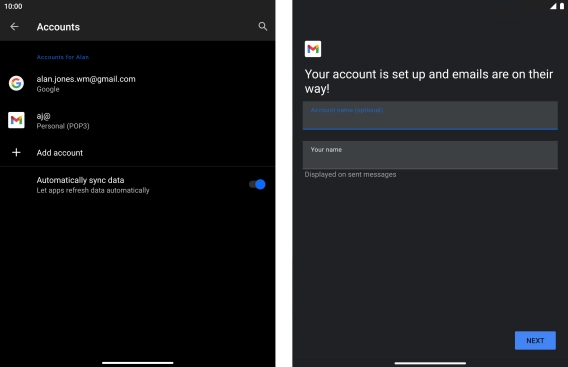
Task: Click the 'Your account is set up' heading
Action: coord(429,81)
